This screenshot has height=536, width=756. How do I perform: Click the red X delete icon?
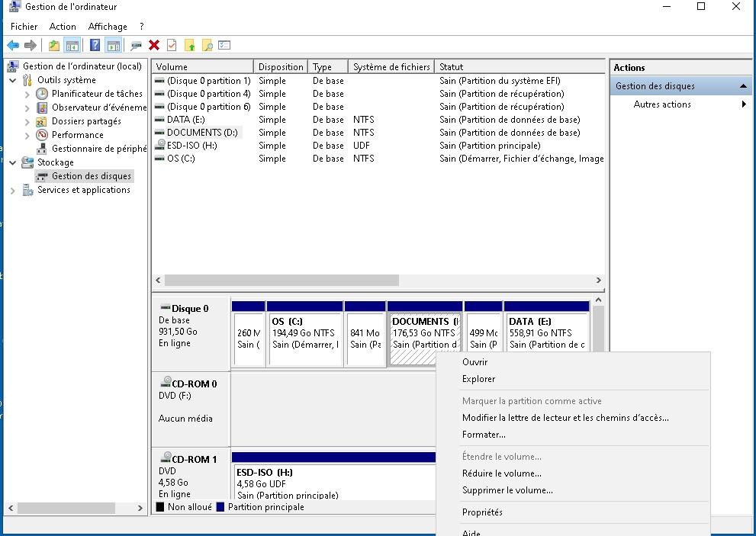[x=154, y=46]
